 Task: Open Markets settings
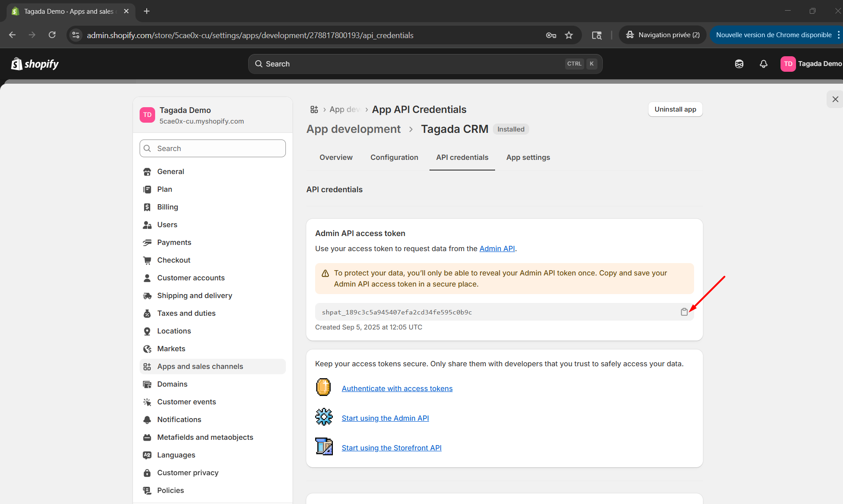213,349
